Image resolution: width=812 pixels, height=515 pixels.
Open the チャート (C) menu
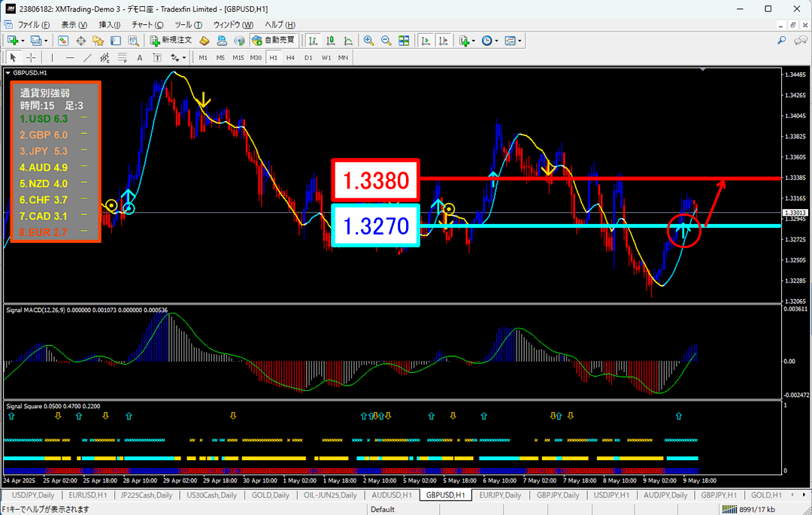147,24
